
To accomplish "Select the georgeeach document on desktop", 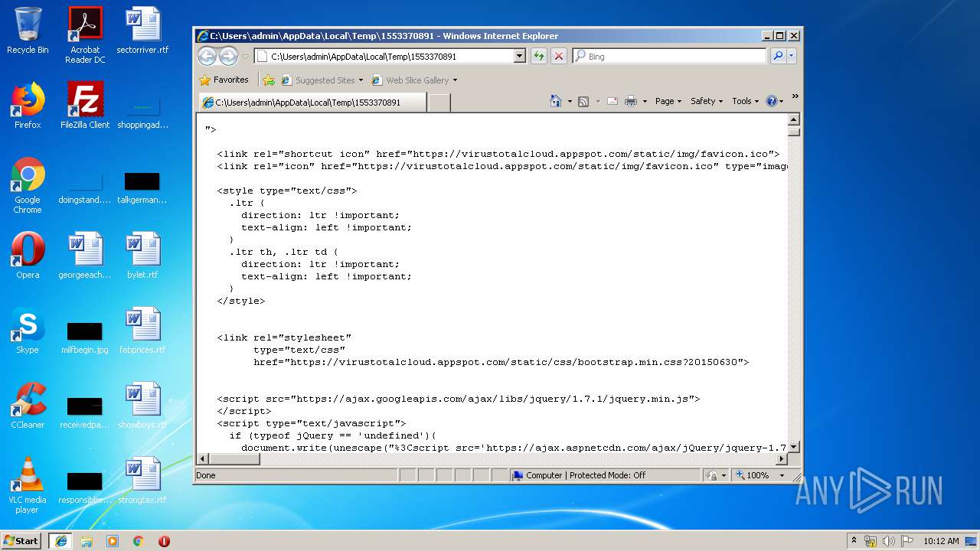I will pos(85,256).
